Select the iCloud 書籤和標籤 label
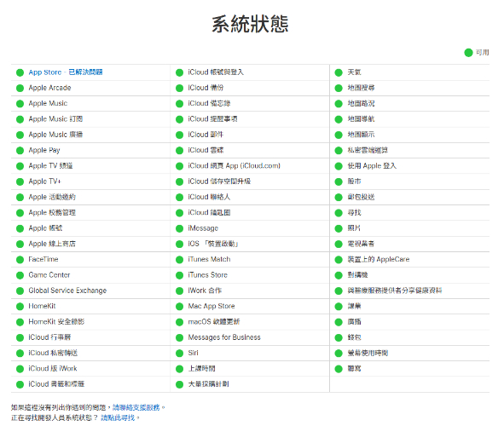Viewport: 504px width, 426px height. tap(56, 384)
